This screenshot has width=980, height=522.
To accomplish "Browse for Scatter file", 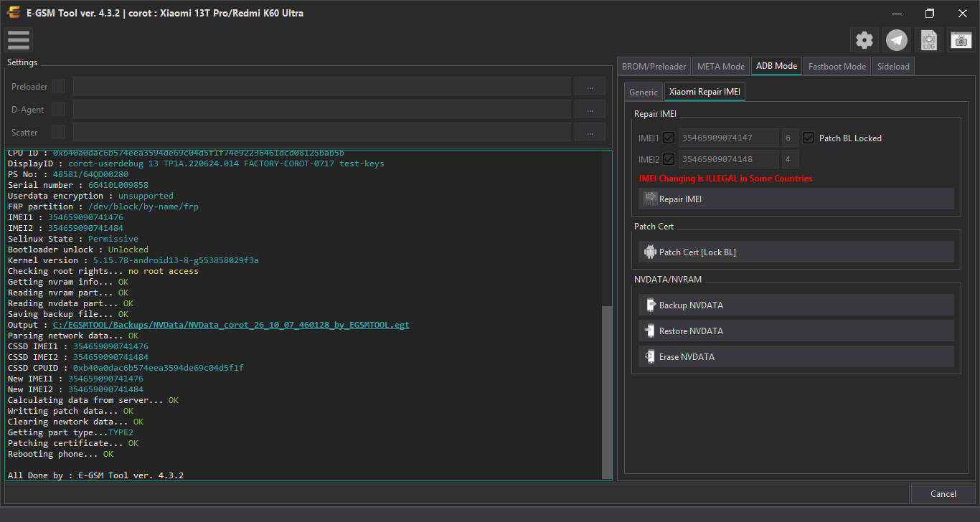I will tap(590, 132).
